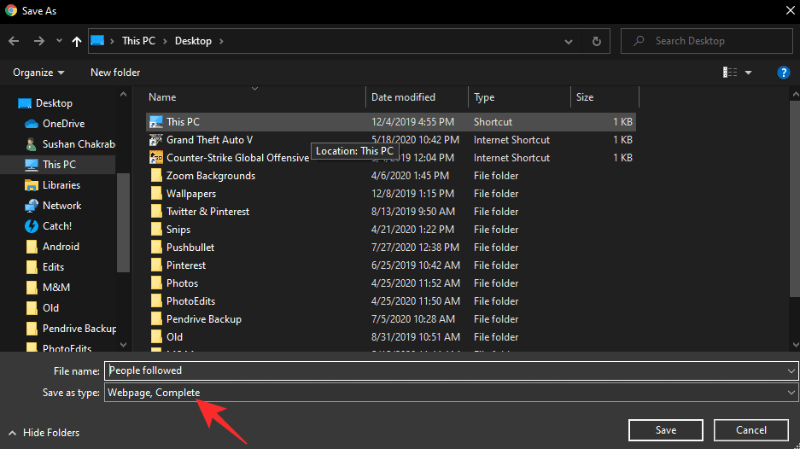Select OneDrive in the navigation pane
The width and height of the screenshot is (800, 449).
point(62,124)
